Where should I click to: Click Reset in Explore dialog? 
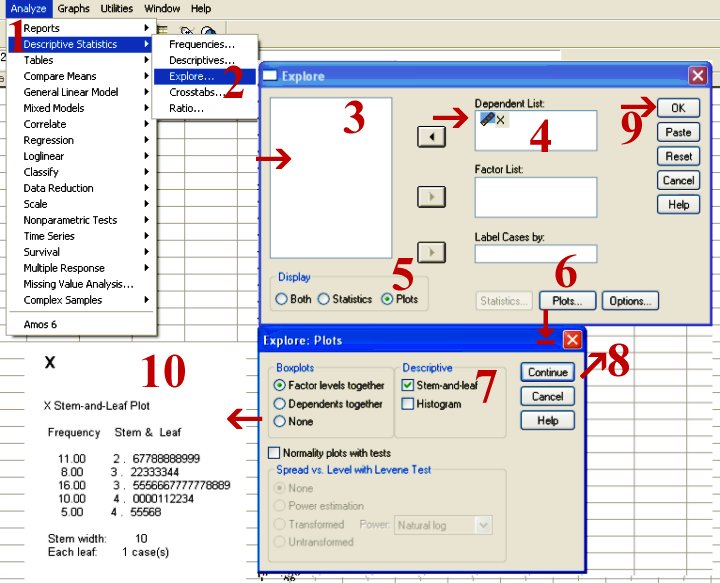678,157
